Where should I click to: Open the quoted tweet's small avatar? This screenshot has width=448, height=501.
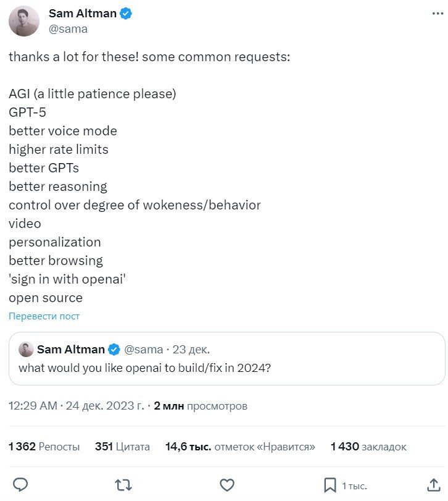click(26, 349)
